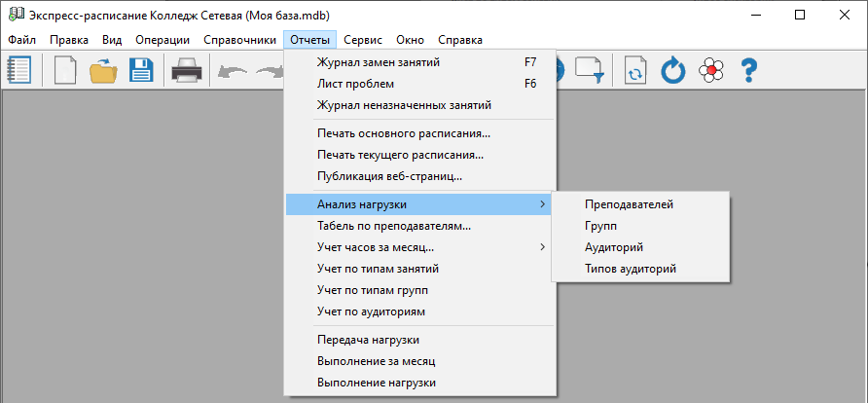Select Выполнение нагрузки at the menu bottom

[x=376, y=383]
